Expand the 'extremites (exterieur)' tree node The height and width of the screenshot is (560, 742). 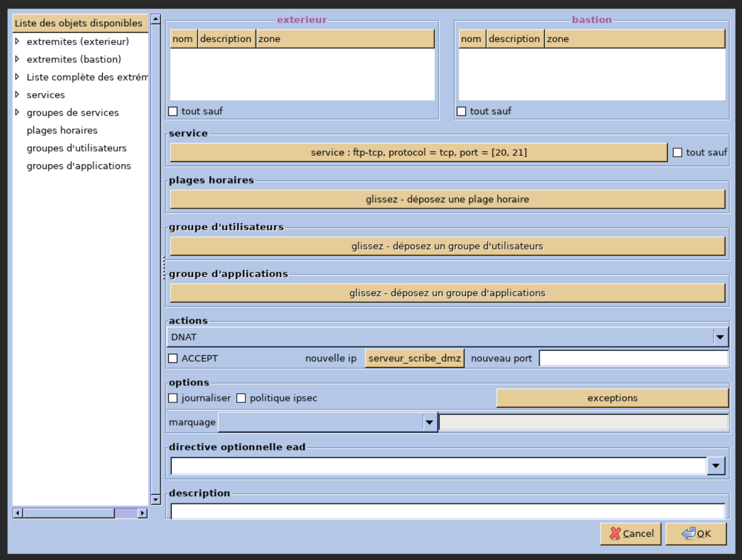(x=17, y=41)
